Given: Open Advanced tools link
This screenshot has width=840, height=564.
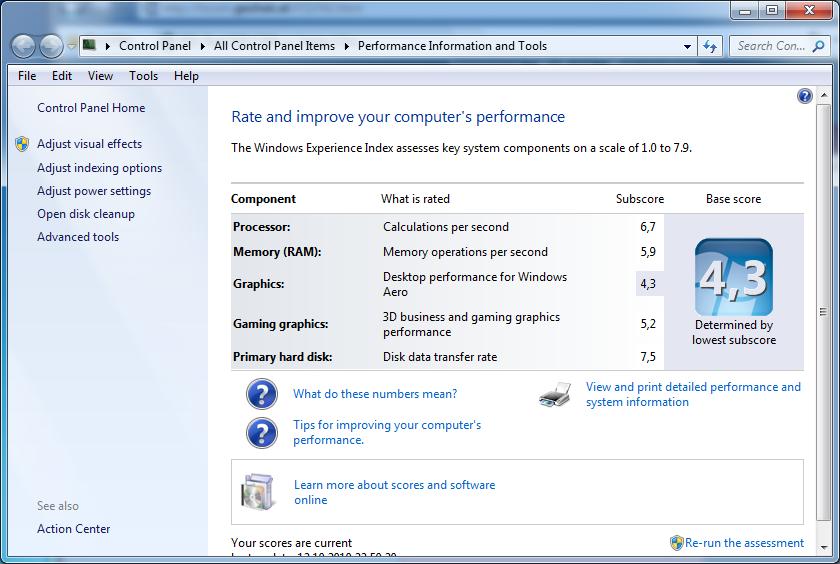Looking at the screenshot, I should [x=78, y=237].
